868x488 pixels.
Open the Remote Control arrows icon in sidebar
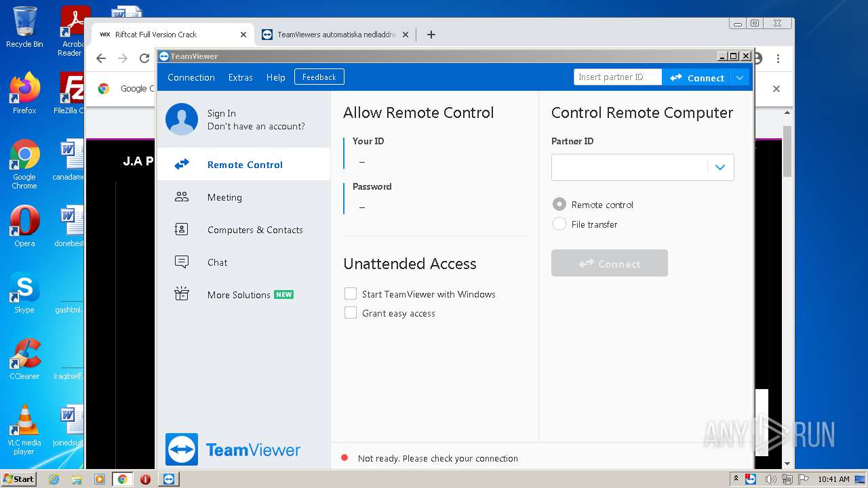pyautogui.click(x=182, y=164)
